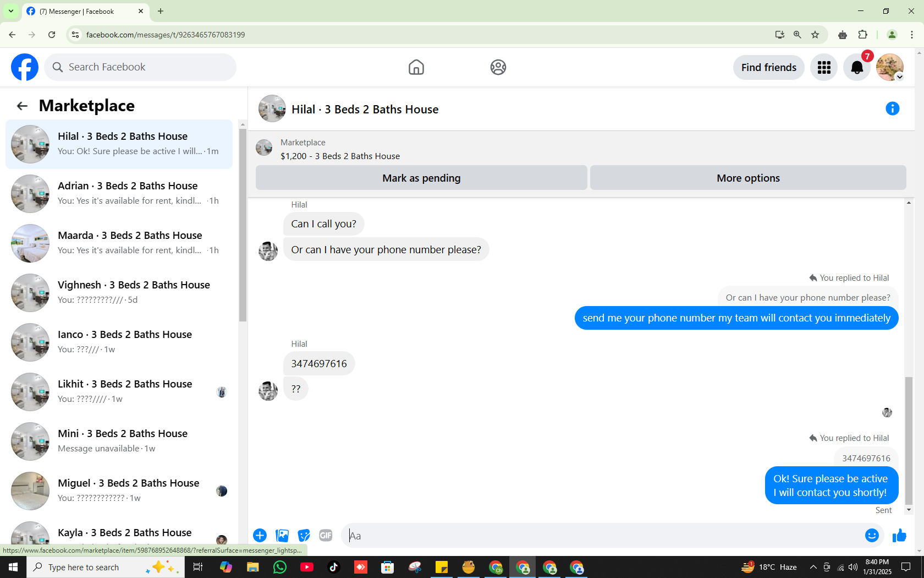Click Hilal's avatar next to ?? message
Image resolution: width=924 pixels, height=578 pixels.
pos(268,391)
